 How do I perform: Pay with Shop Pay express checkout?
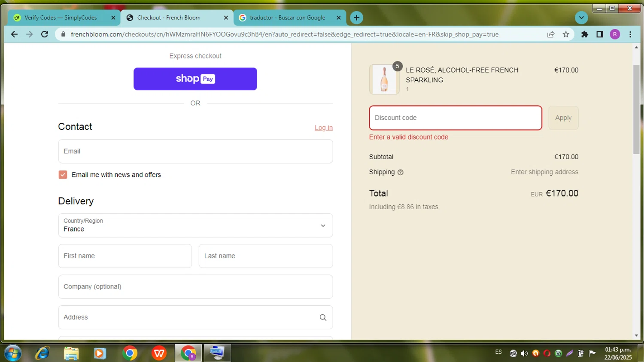(195, 79)
